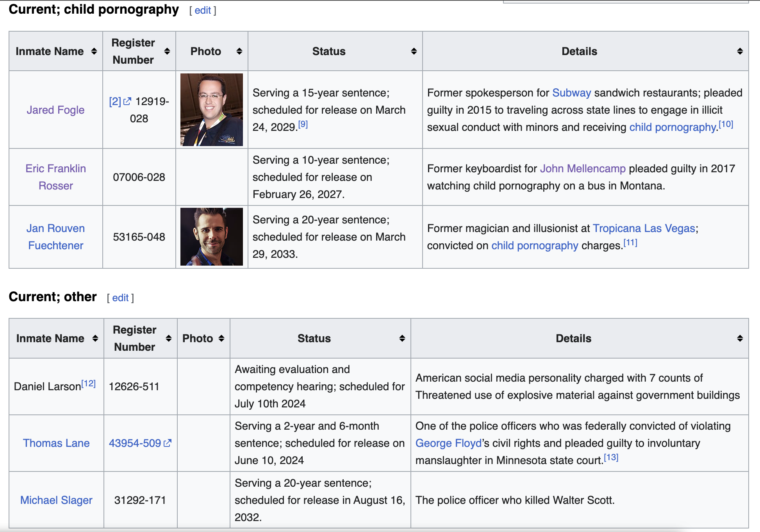Jump to citation [13]
This screenshot has width=760, height=532.
coord(611,457)
